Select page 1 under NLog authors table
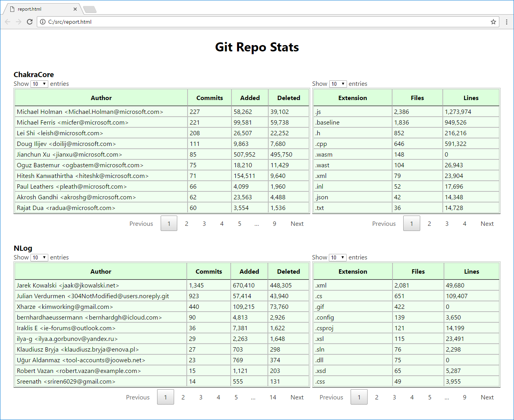 (165, 397)
